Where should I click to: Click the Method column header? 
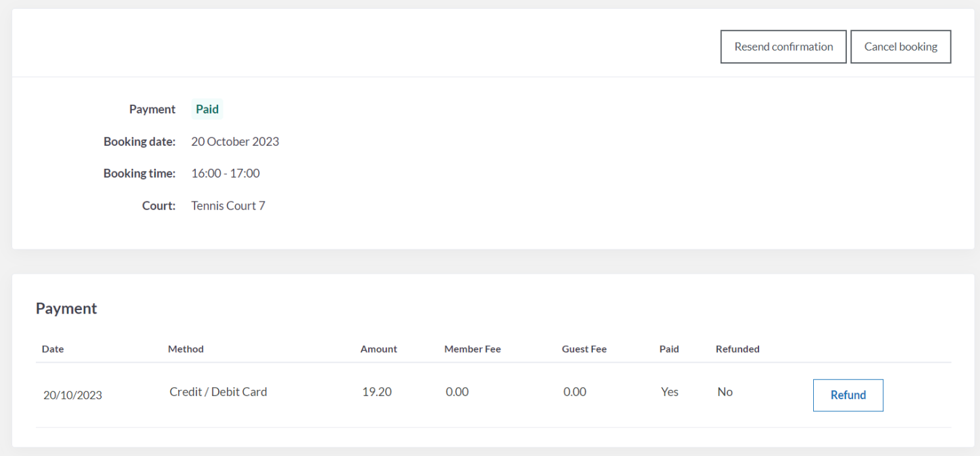pyautogui.click(x=186, y=349)
